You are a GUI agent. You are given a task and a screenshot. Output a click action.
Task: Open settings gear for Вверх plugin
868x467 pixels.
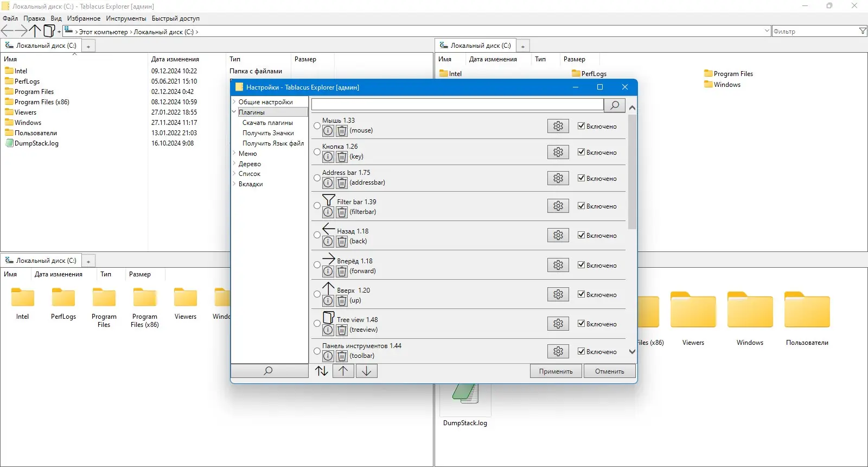click(x=558, y=294)
